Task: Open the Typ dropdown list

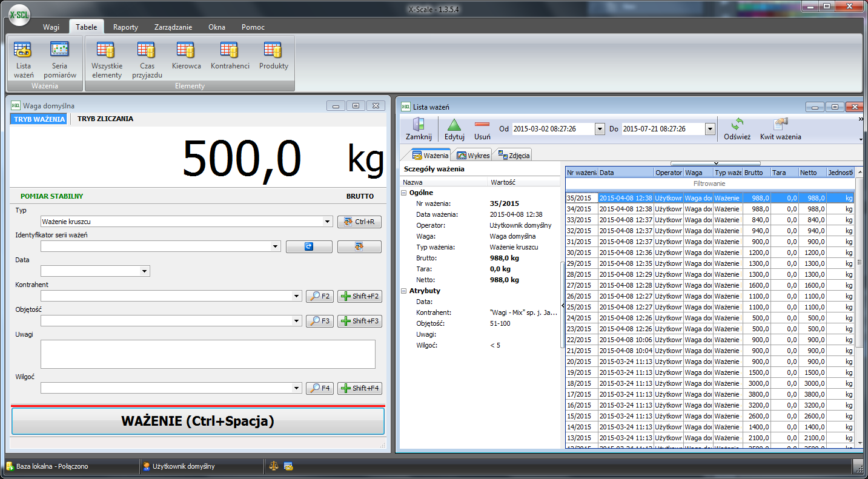Action: point(328,222)
